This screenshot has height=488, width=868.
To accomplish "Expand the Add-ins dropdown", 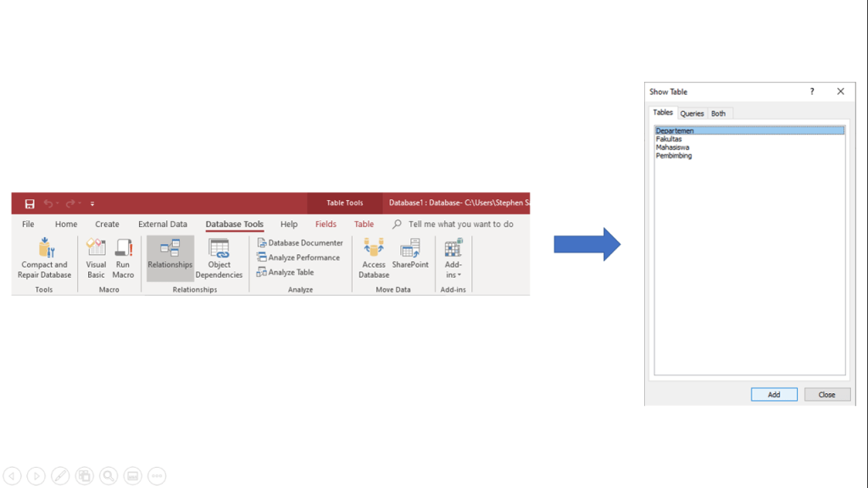I will (x=453, y=269).
